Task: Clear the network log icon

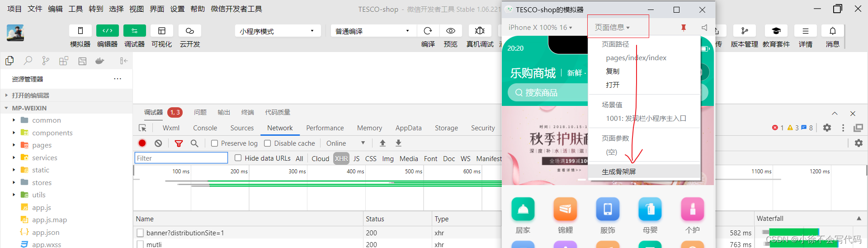Action: (158, 143)
